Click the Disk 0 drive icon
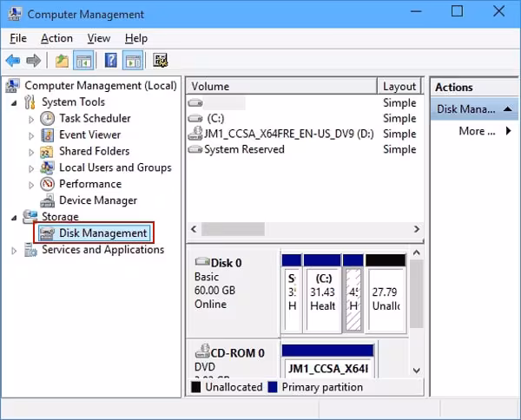Screen dimensions: 521x420 coord(202,262)
